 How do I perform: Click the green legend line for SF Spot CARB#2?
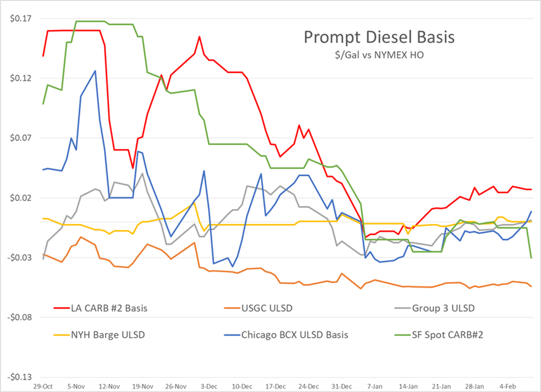tap(403, 335)
